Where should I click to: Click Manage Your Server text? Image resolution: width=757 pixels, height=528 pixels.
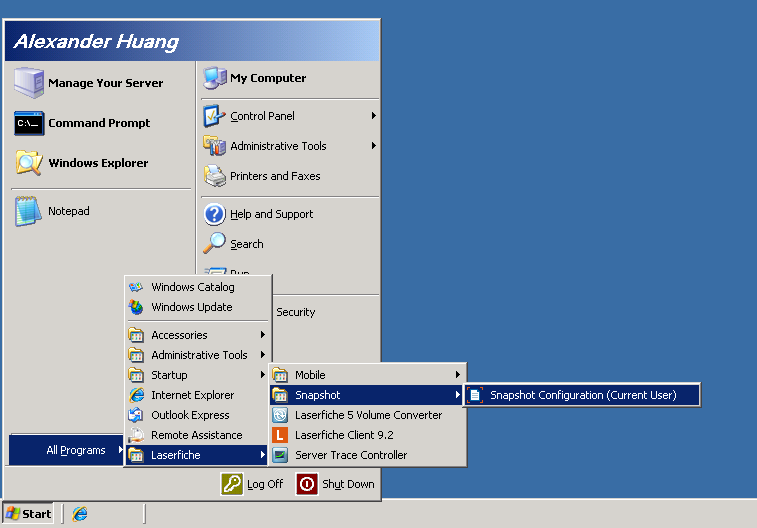tap(106, 83)
